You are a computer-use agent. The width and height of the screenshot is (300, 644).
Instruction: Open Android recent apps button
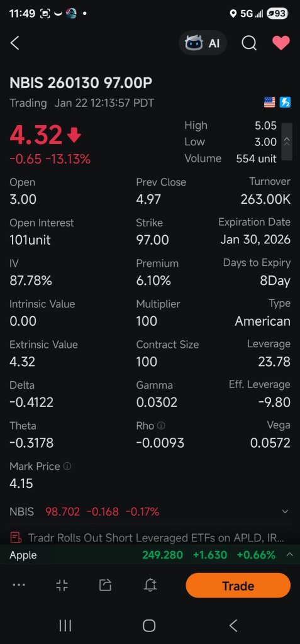(65, 626)
